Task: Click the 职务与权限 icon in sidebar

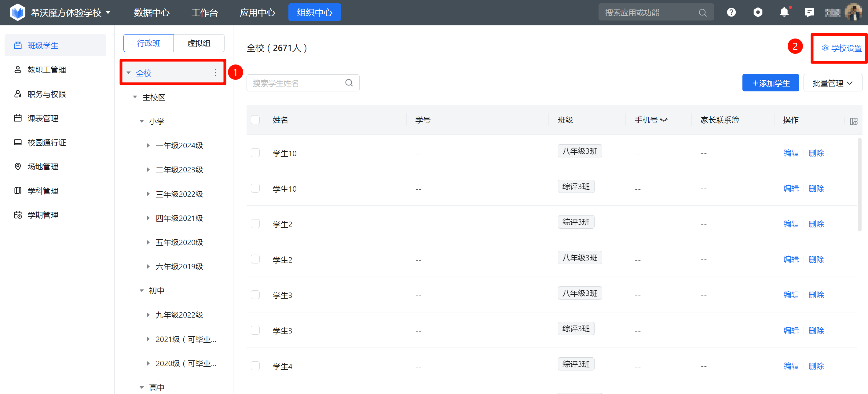Action: click(x=18, y=94)
